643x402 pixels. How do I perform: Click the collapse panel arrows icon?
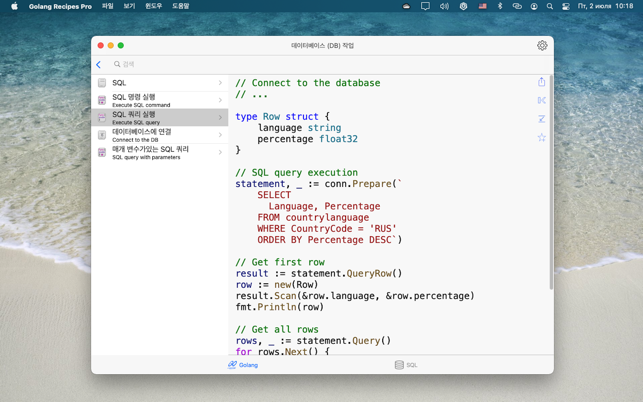click(x=542, y=101)
